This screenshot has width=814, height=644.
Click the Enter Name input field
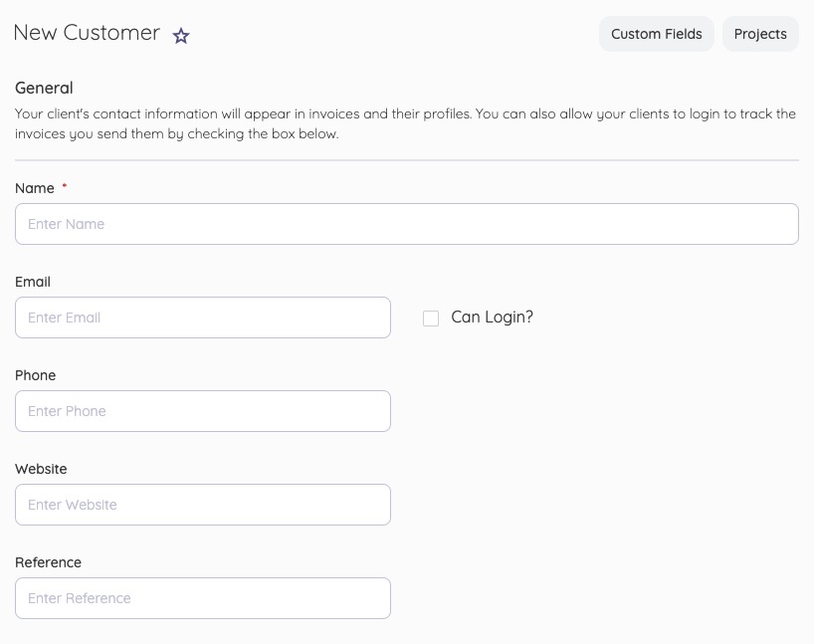click(x=407, y=223)
